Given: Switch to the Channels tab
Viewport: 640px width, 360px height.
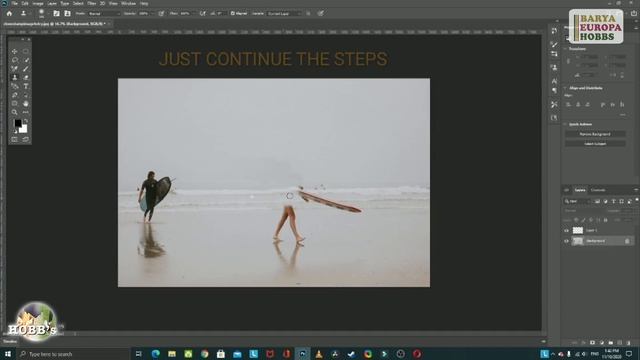Looking at the screenshot, I should click(598, 190).
